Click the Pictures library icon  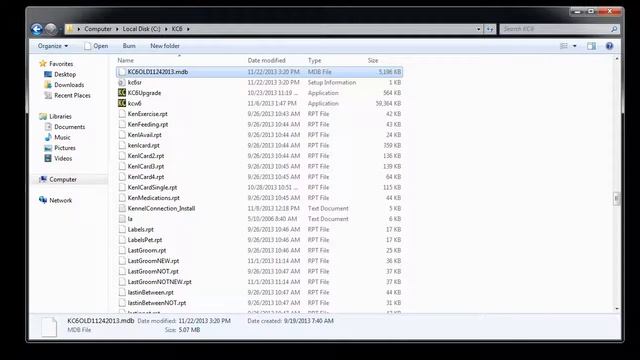[48, 148]
